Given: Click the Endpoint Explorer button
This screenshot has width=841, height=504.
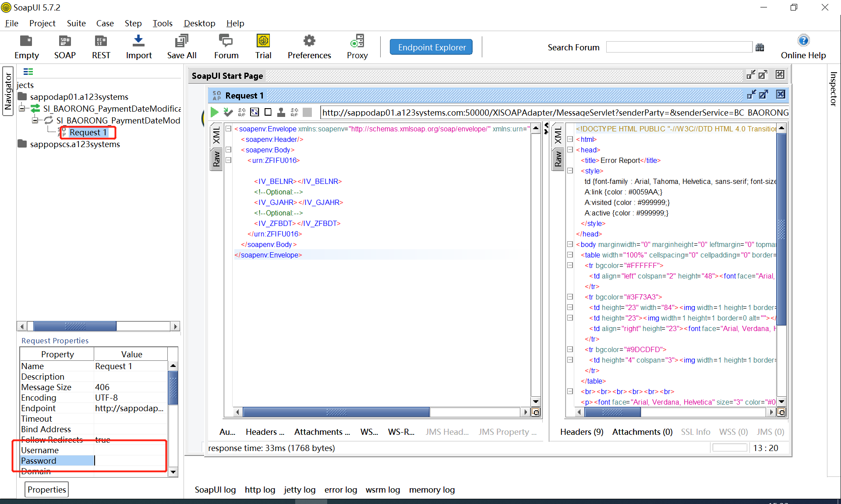Looking at the screenshot, I should [431, 47].
